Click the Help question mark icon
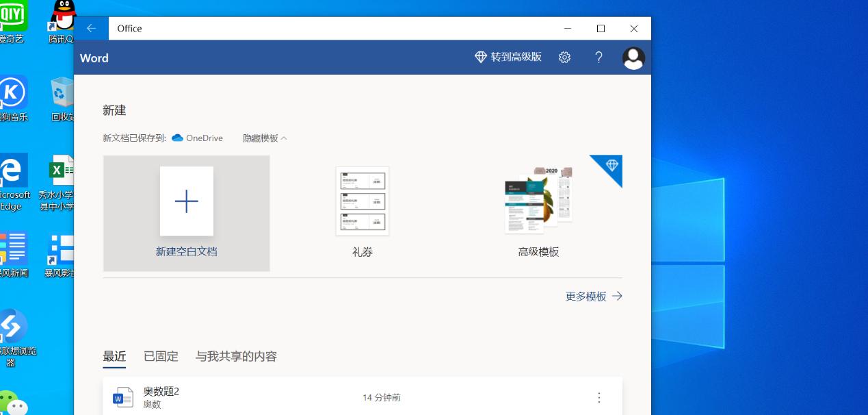The height and width of the screenshot is (415, 868). click(599, 57)
